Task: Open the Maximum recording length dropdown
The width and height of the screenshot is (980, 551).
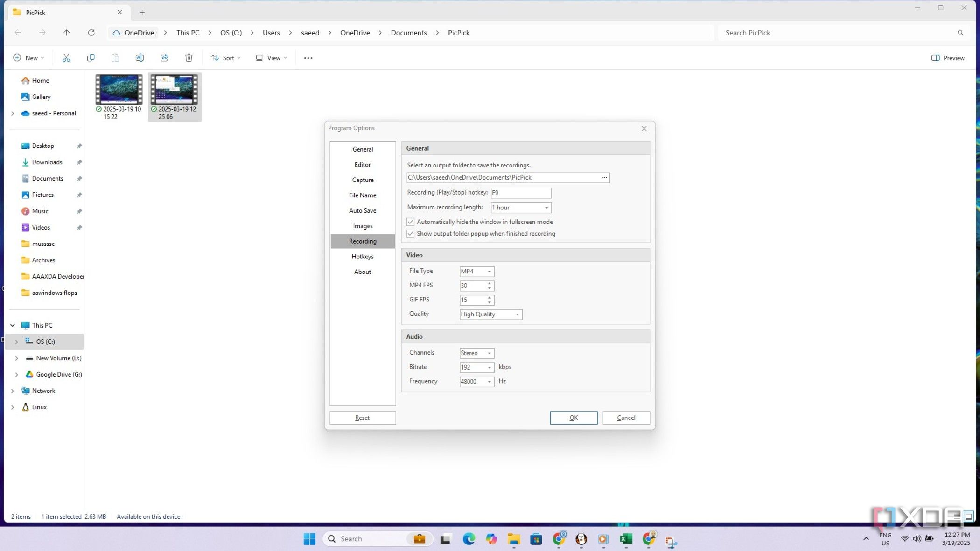Action: pos(521,208)
